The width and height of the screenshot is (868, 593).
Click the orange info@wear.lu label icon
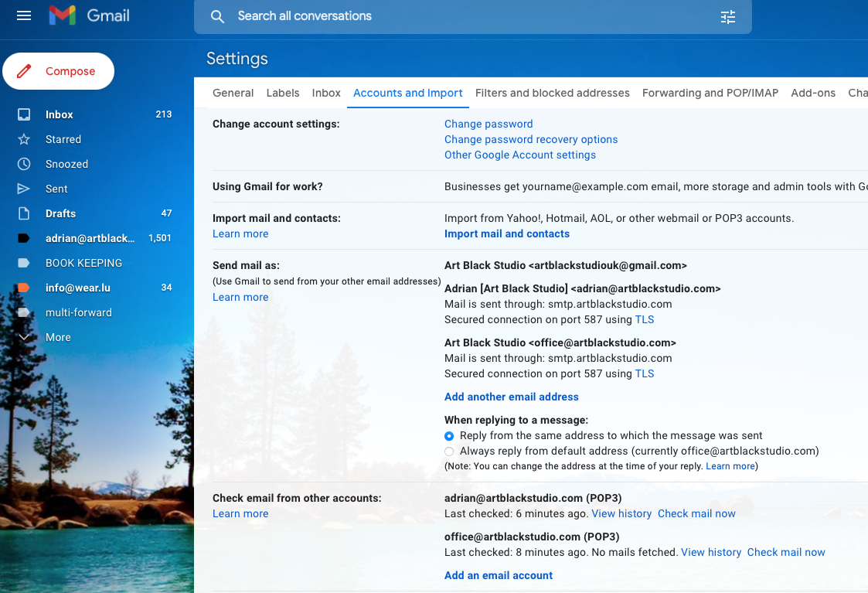[24, 288]
